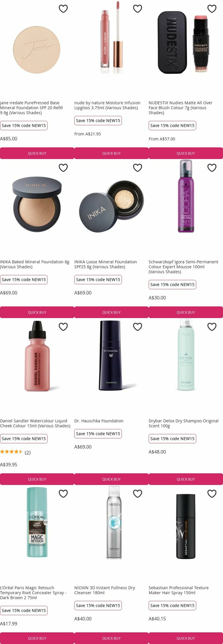Quick buy the NUDESTIX Nudies Matte blush
Image resolution: width=223 pixels, height=644 pixels.
point(186,153)
